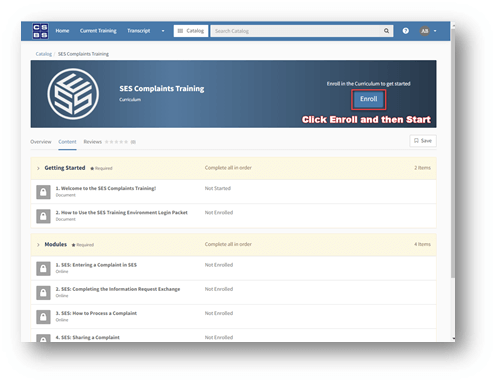Click the user avatar icon
This screenshot has height=384, width=497.
point(424,31)
